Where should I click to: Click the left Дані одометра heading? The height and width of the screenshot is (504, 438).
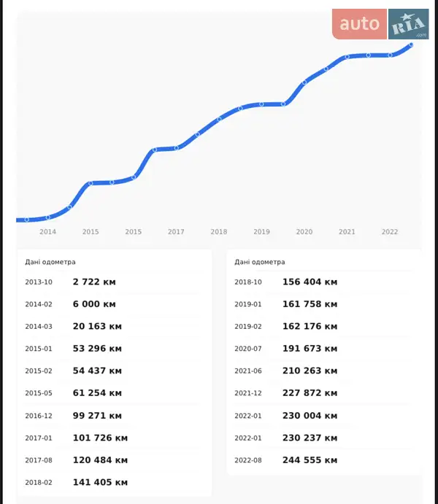[50, 262]
